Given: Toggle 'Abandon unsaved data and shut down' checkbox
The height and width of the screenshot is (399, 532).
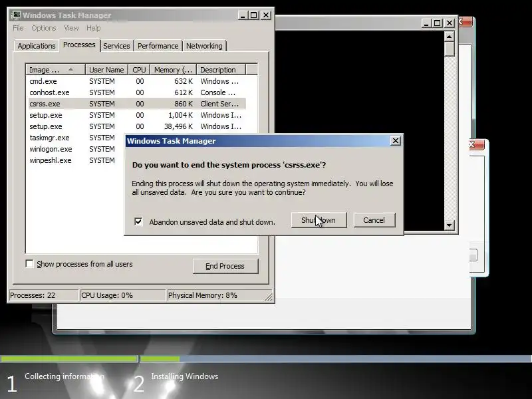Looking at the screenshot, I should 138,222.
